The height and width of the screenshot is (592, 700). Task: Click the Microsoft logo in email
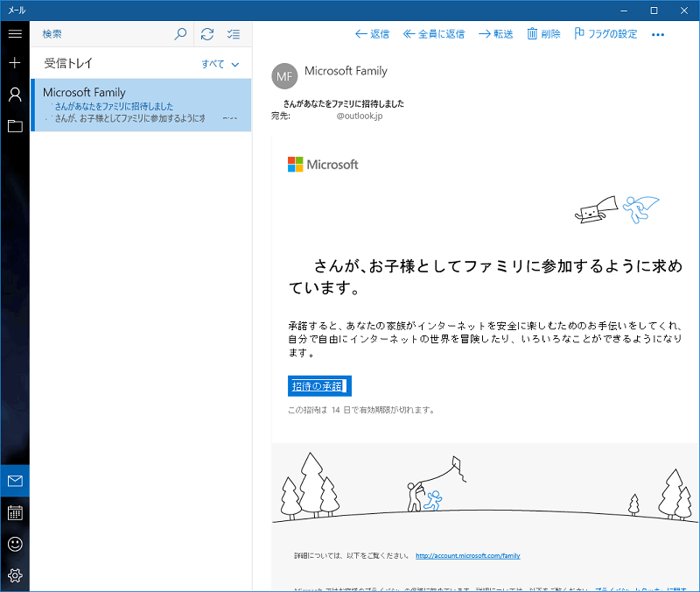(x=323, y=165)
